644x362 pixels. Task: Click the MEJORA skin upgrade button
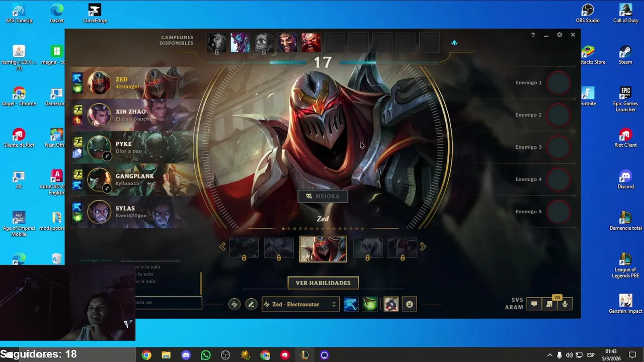(323, 196)
